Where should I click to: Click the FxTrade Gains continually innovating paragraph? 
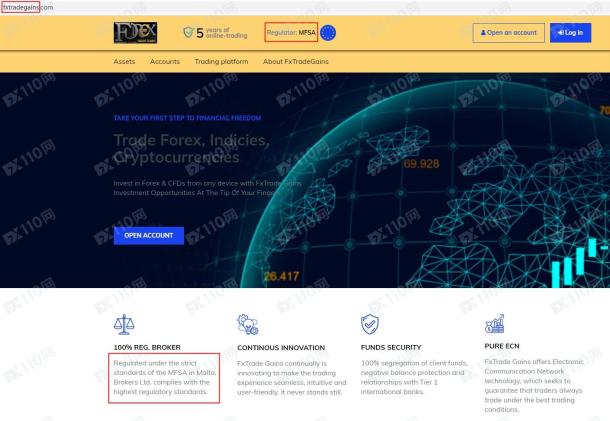[x=291, y=378]
